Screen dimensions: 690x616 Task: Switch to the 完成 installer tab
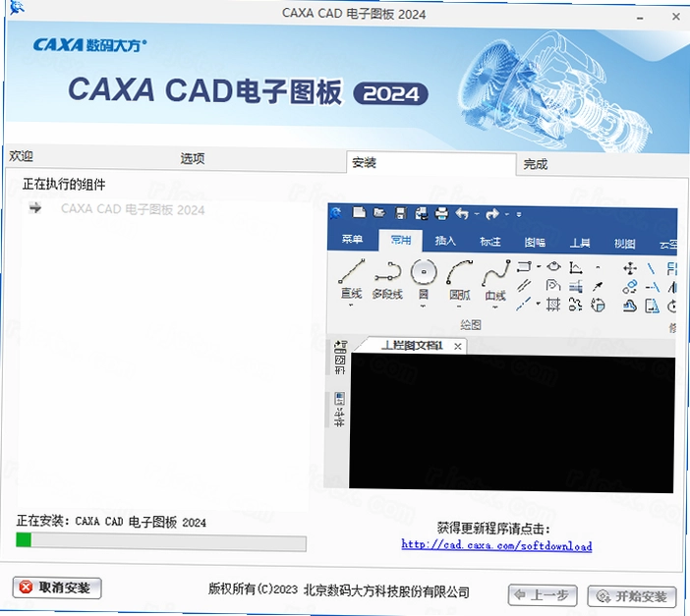point(536,164)
